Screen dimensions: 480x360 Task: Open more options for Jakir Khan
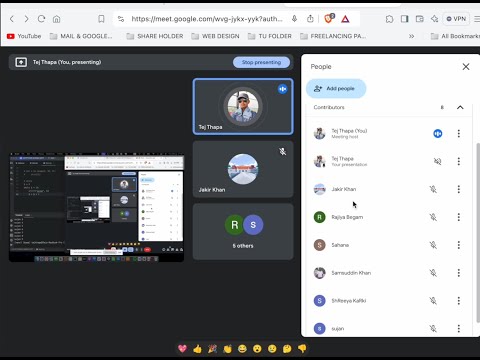click(459, 189)
